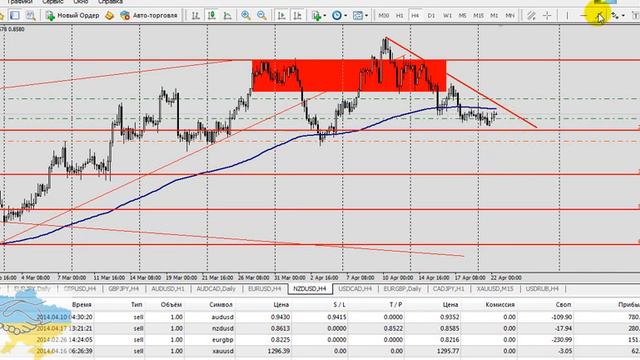Expand the arrows tool dropdown arrow
640x360 pixels.
coord(623,16)
